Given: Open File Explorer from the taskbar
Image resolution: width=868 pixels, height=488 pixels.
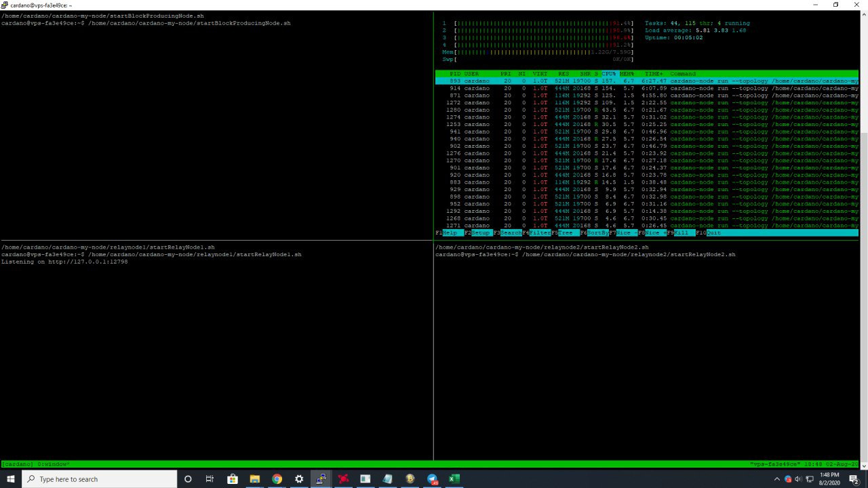Looking at the screenshot, I should (254, 479).
